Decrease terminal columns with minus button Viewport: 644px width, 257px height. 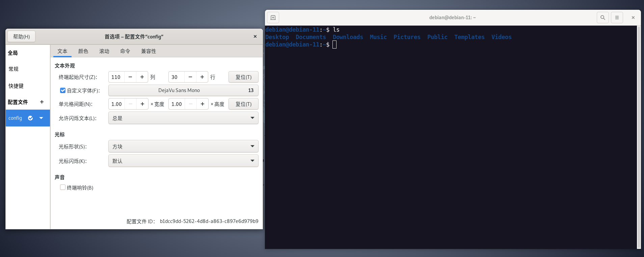pyautogui.click(x=130, y=77)
